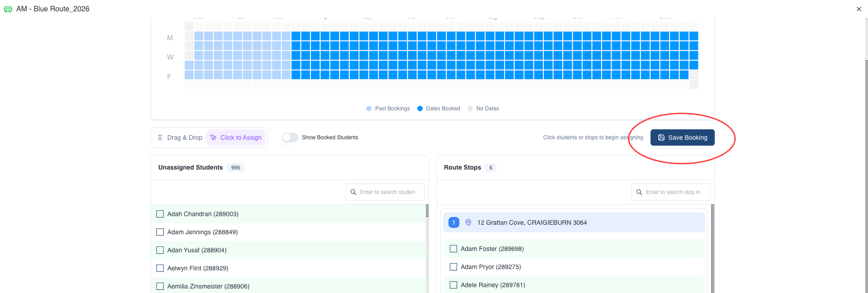
Task: Click the magnifier icon in student search
Action: coord(354,192)
